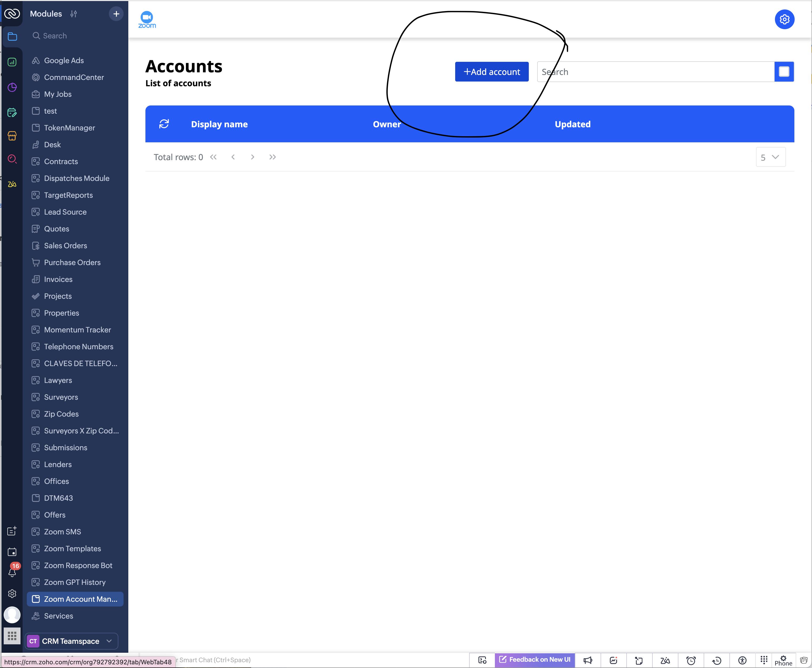The image size is (812, 668).
Task: Click the Add account button
Action: pyautogui.click(x=491, y=72)
